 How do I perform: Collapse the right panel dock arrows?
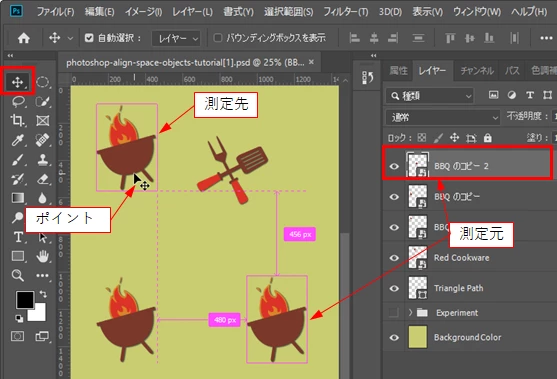point(373,55)
